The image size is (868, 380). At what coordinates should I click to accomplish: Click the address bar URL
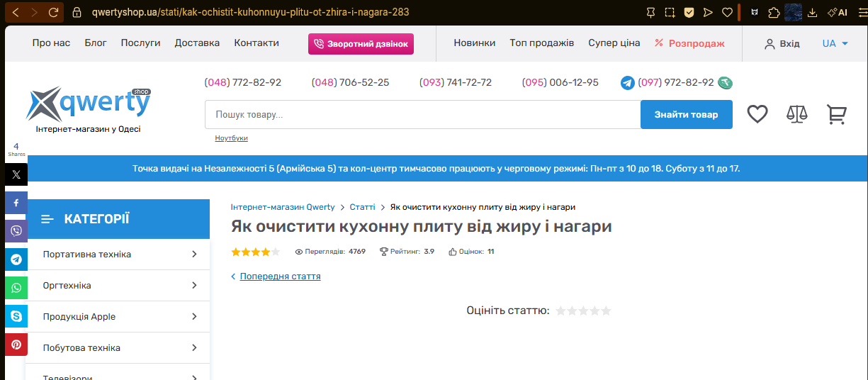coord(250,12)
